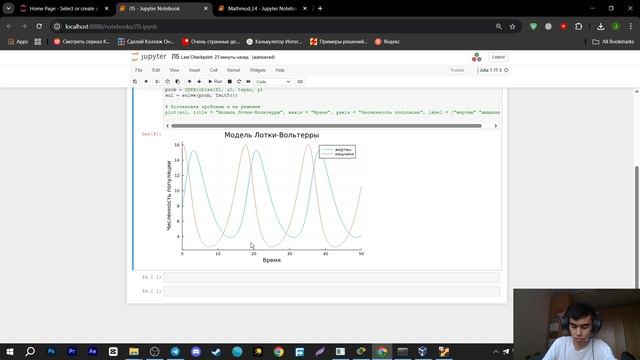
Task: Open the All Bookmarks folder
Action: point(613,42)
